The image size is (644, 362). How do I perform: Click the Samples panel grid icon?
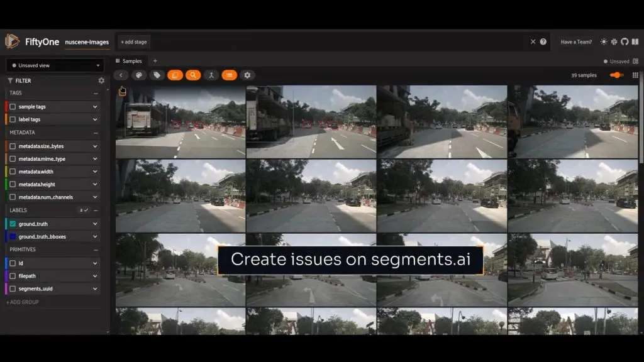118,61
